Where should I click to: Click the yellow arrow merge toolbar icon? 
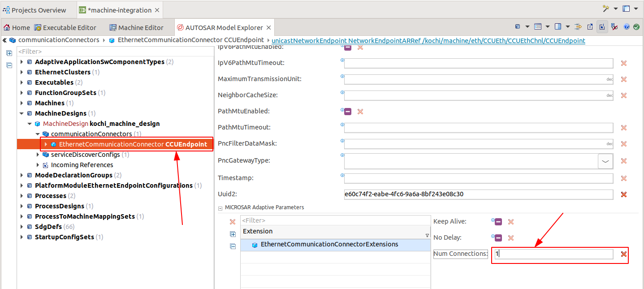pyautogui.click(x=578, y=27)
